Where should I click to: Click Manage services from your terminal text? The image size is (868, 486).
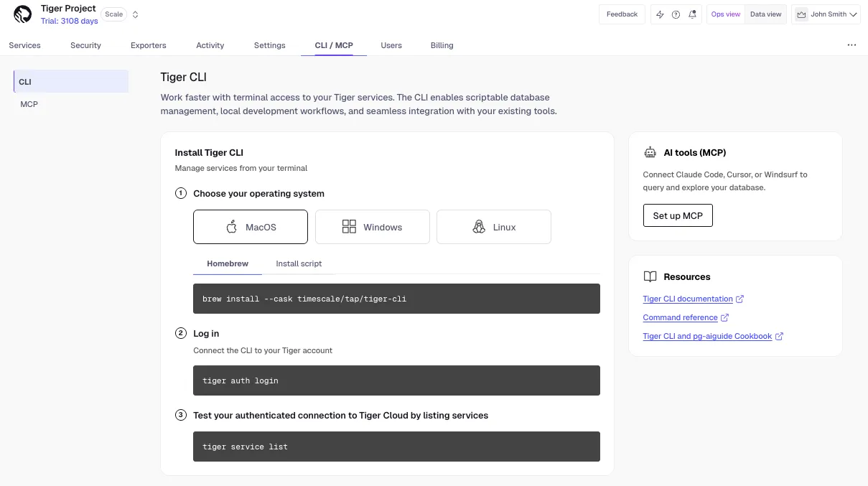click(x=241, y=168)
